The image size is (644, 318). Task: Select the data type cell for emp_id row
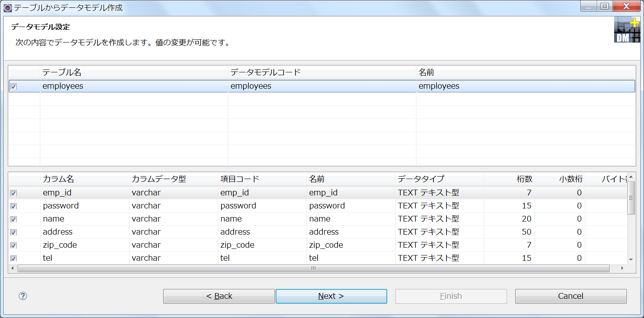428,193
